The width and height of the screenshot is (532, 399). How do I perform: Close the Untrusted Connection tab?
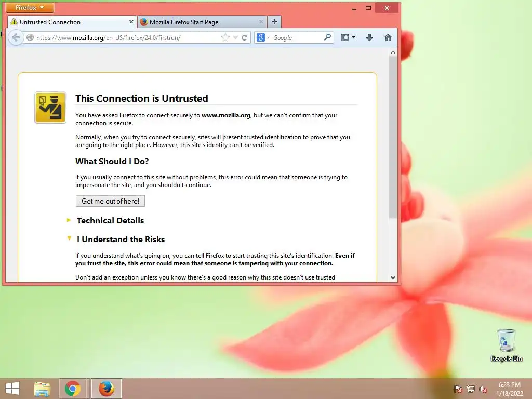(131, 22)
